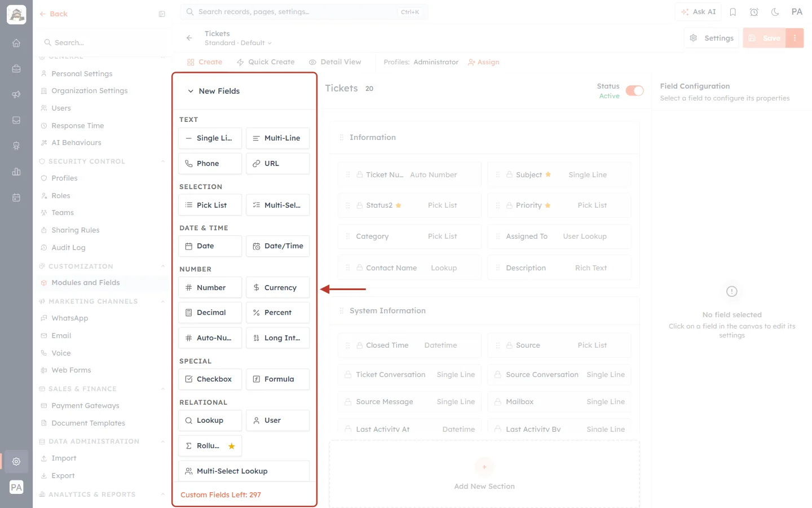The image size is (812, 508).
Task: Switch to the Quick Create tab
Action: pyautogui.click(x=266, y=62)
